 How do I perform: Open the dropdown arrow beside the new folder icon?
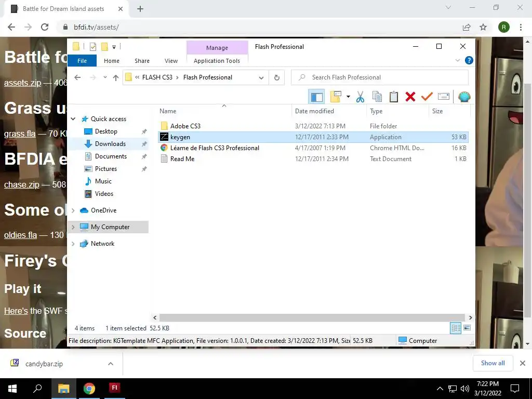[x=348, y=97]
